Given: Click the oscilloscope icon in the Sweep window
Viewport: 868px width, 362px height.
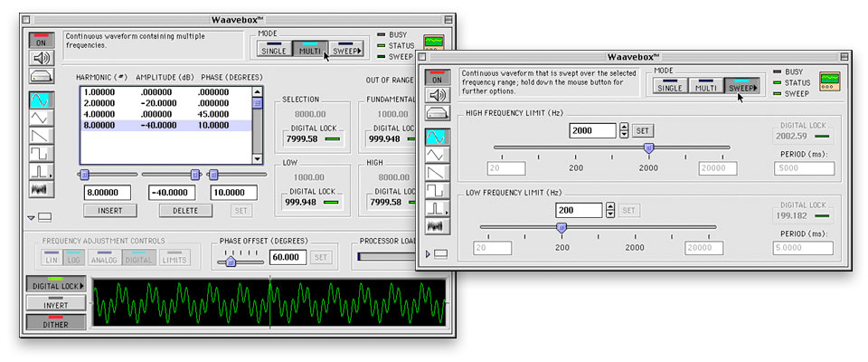Looking at the screenshot, I should [x=830, y=81].
